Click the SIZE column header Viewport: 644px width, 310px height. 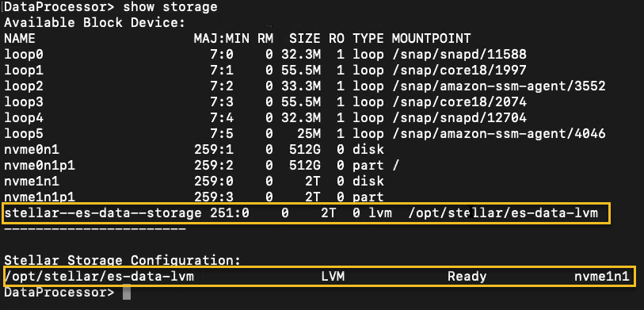click(305, 39)
